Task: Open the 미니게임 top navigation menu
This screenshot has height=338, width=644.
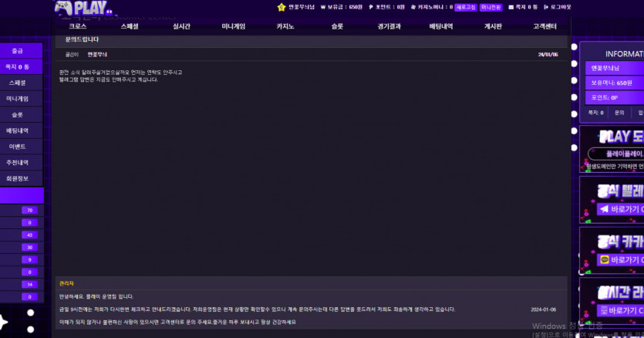Action: 233,26
